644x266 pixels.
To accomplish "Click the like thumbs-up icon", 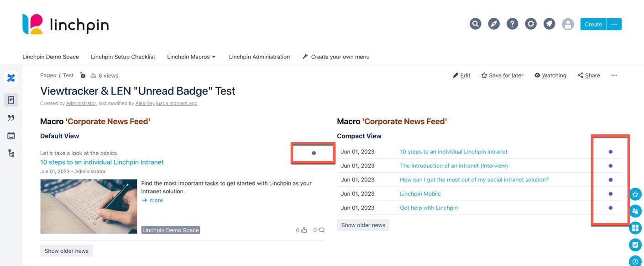I will [x=304, y=230].
